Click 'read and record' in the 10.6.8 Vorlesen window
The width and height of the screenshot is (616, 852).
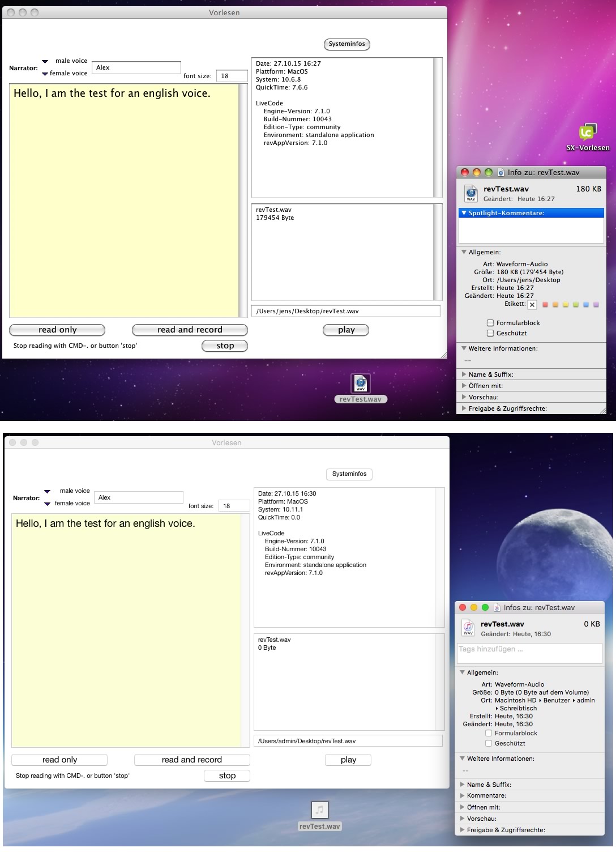tap(190, 330)
